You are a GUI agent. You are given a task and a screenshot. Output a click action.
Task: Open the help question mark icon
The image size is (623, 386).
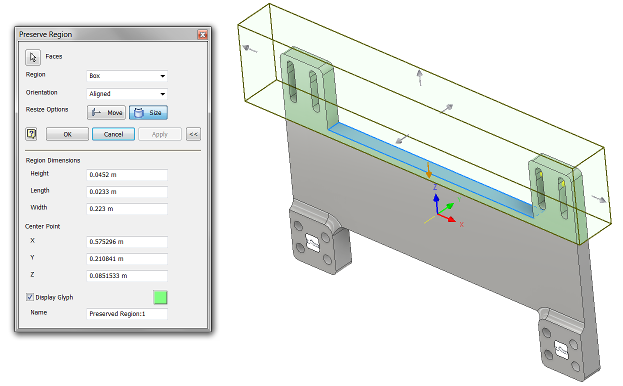(31, 134)
